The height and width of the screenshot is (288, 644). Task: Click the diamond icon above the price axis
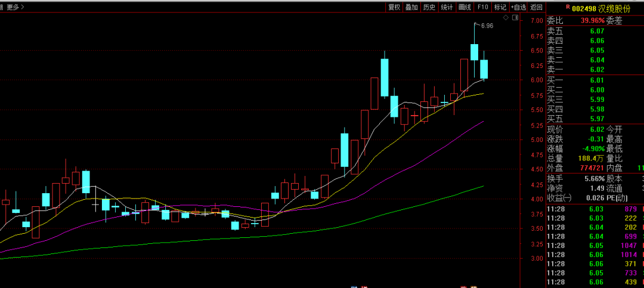[506, 18]
